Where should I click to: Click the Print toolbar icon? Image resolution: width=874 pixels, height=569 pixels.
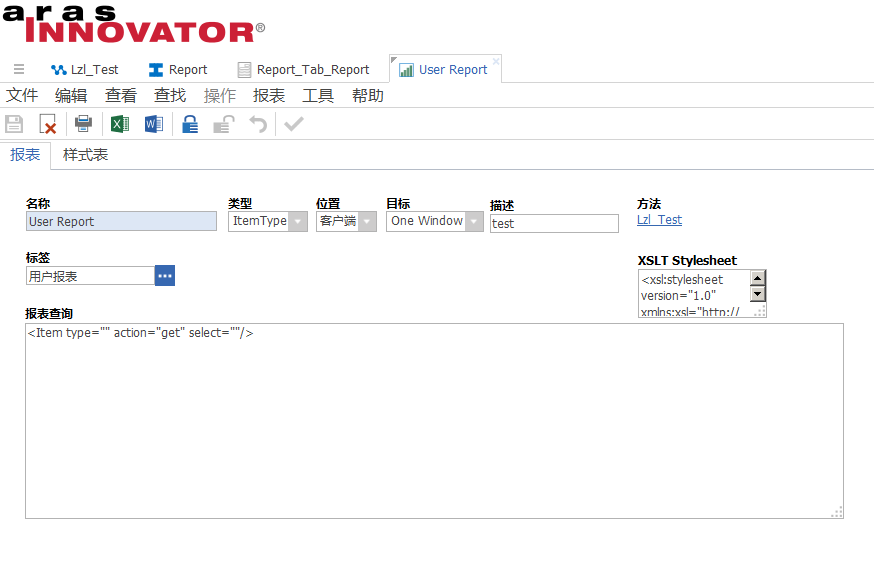pyautogui.click(x=84, y=123)
